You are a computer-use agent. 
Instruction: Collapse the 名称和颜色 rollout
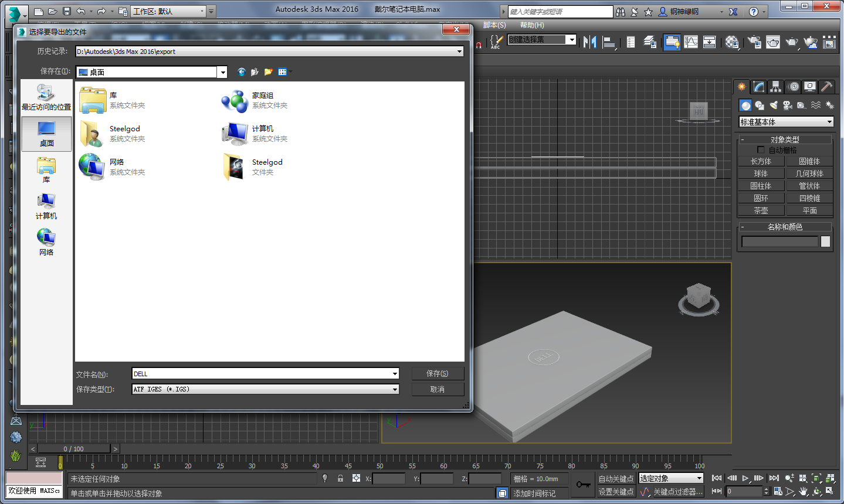point(785,227)
